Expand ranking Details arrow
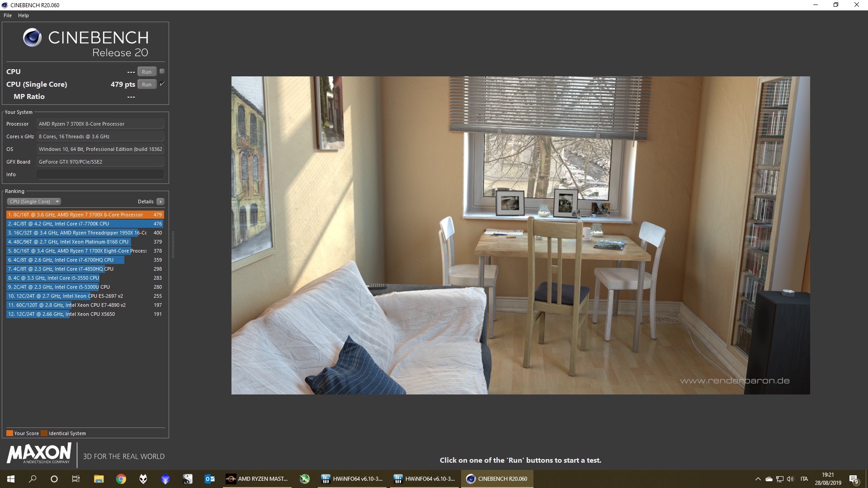Viewport: 868px width, 488px height. (160, 202)
